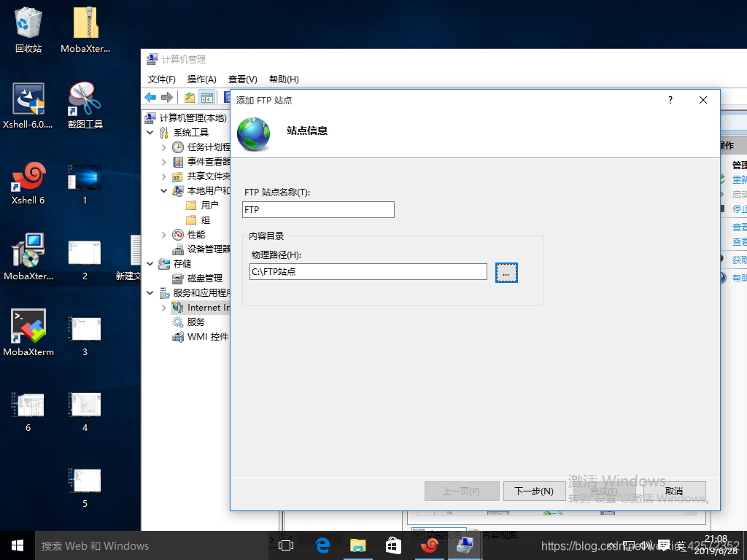Collapse the 服务和应用程序 tree node
This screenshot has width=747, height=560.
pyautogui.click(x=150, y=293)
